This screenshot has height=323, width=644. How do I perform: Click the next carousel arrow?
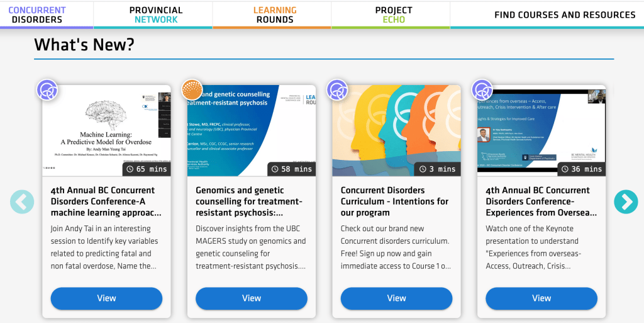626,201
